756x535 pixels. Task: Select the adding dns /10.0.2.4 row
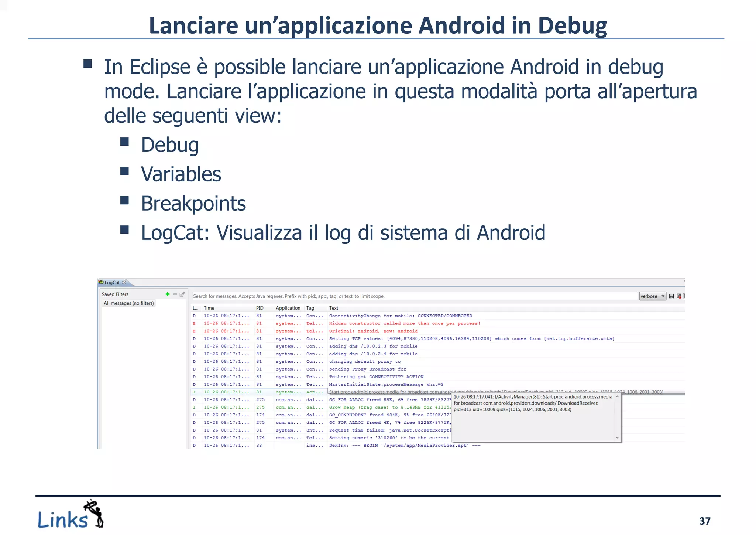point(438,354)
